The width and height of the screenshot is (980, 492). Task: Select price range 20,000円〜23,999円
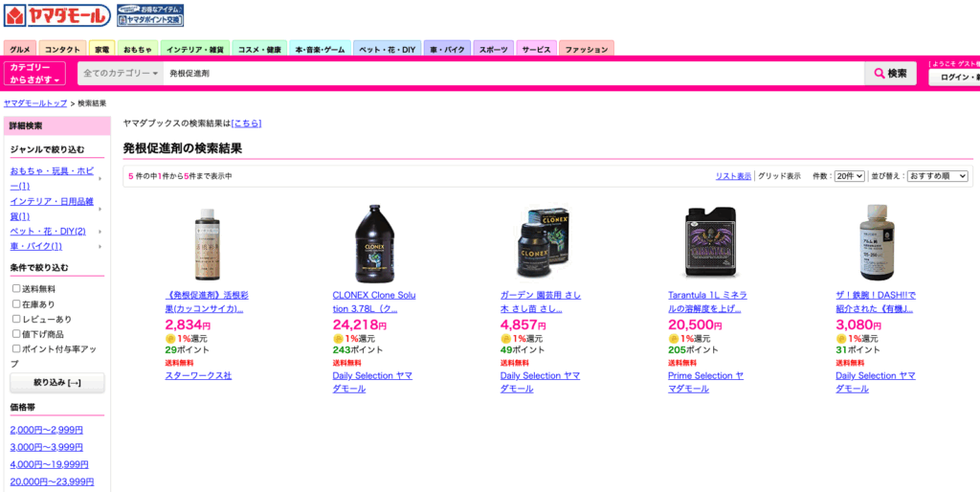point(52,482)
